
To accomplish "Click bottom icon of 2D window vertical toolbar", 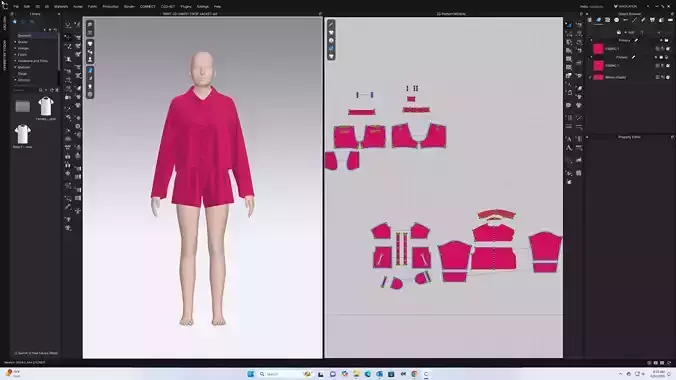I will click(331, 56).
